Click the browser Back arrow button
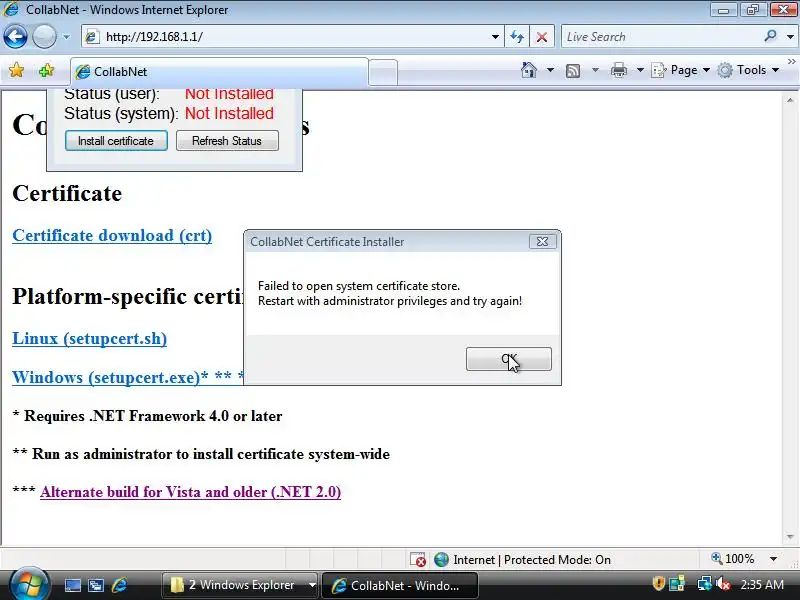This screenshot has height=600, width=800. click(x=15, y=37)
